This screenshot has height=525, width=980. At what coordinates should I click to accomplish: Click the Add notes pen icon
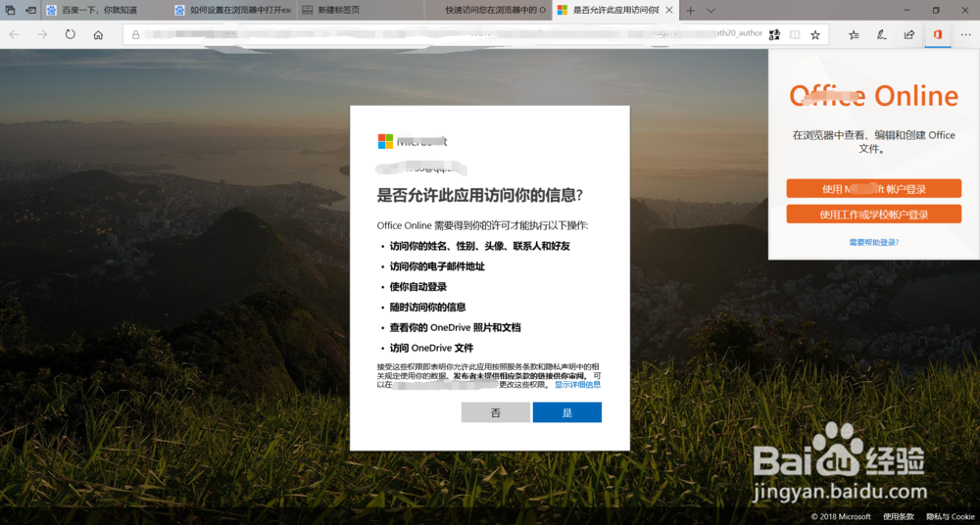click(881, 35)
